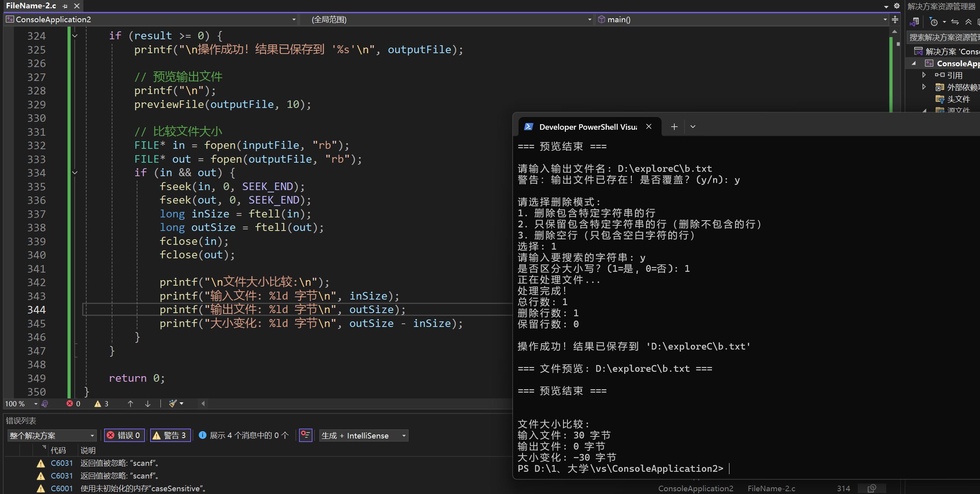Click the C6001 warning code link
Image resolution: width=980 pixels, height=494 pixels.
pyautogui.click(x=62, y=488)
